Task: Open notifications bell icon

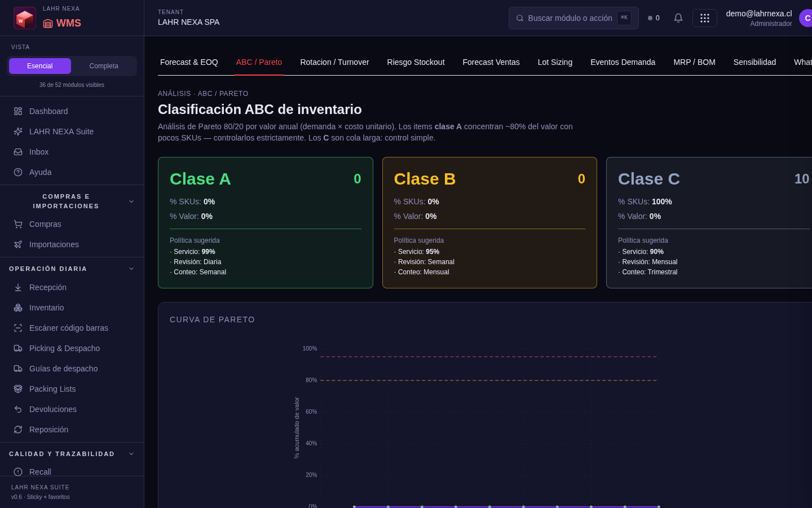Action: 678,18
